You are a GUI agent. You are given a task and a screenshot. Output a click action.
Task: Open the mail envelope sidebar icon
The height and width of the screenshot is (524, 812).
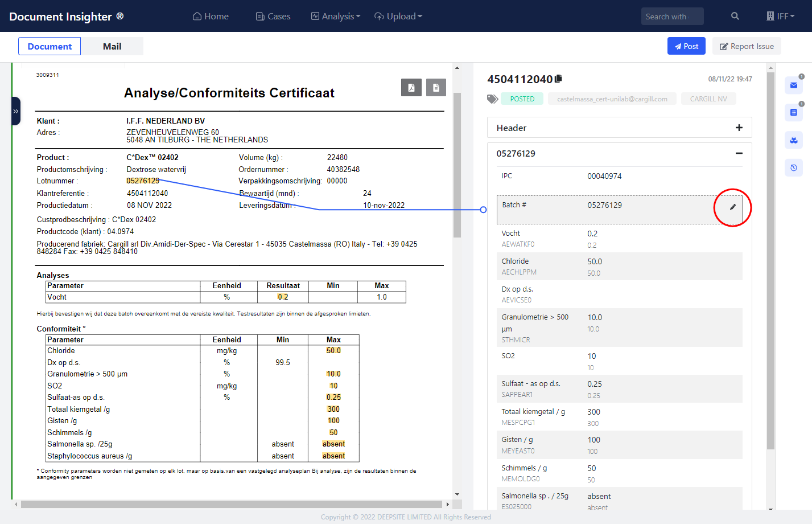794,85
